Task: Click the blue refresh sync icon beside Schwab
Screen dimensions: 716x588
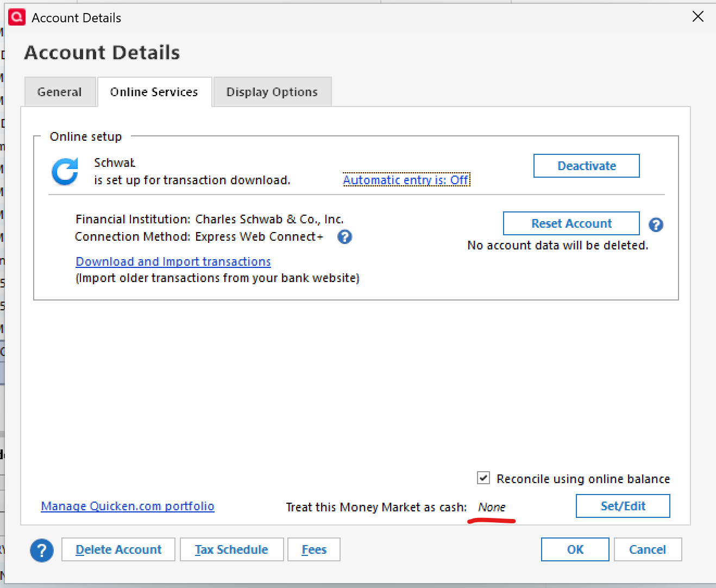Action: coord(65,172)
